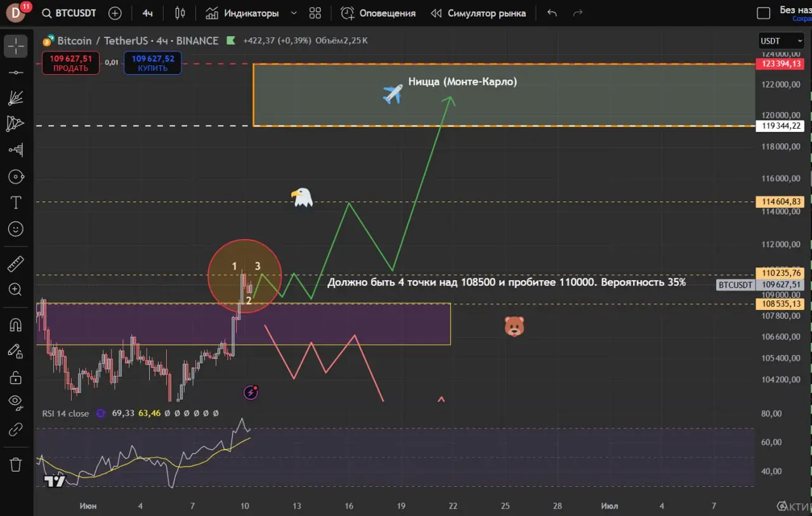
Task: Select the crosshair cursor tool
Action: click(x=16, y=46)
